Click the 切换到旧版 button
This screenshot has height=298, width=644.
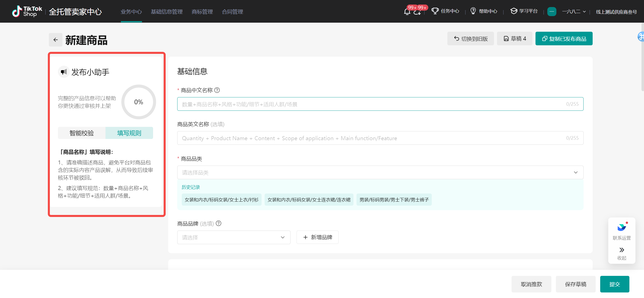[x=471, y=39]
